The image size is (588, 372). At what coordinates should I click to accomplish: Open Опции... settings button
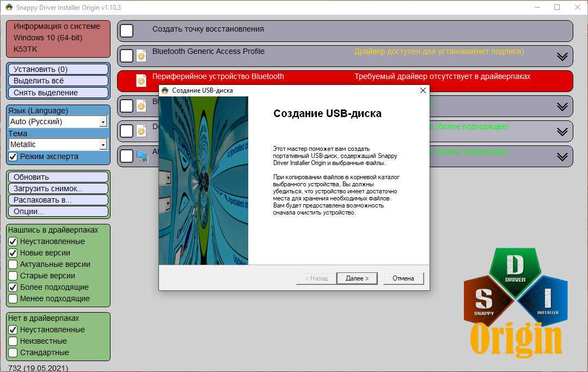(x=58, y=211)
